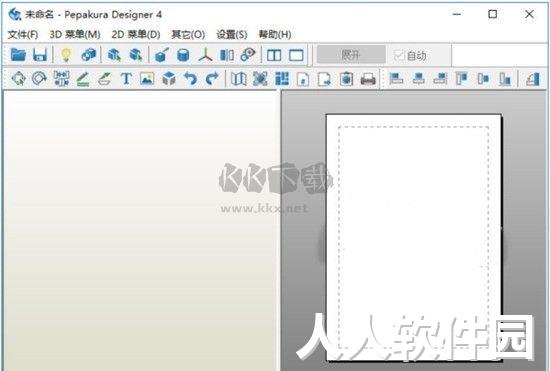Expand the 帮助(H) help menu

275,34
